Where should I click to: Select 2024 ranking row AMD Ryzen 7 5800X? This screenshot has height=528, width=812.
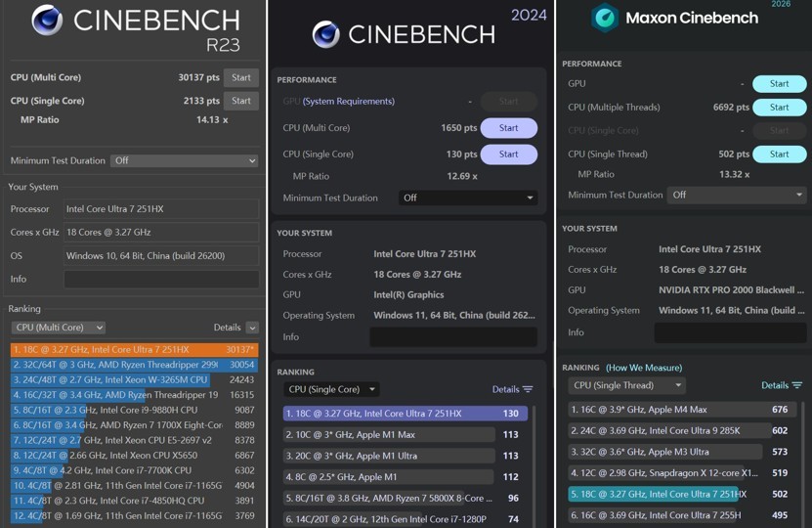point(406,498)
